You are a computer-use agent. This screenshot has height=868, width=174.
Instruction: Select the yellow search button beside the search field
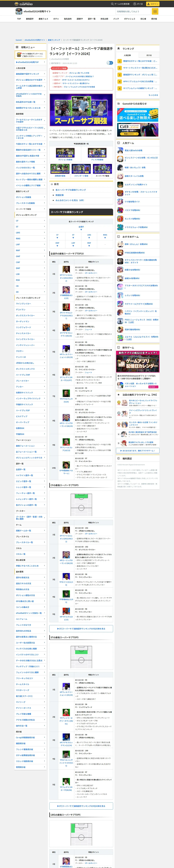tap(155, 11)
